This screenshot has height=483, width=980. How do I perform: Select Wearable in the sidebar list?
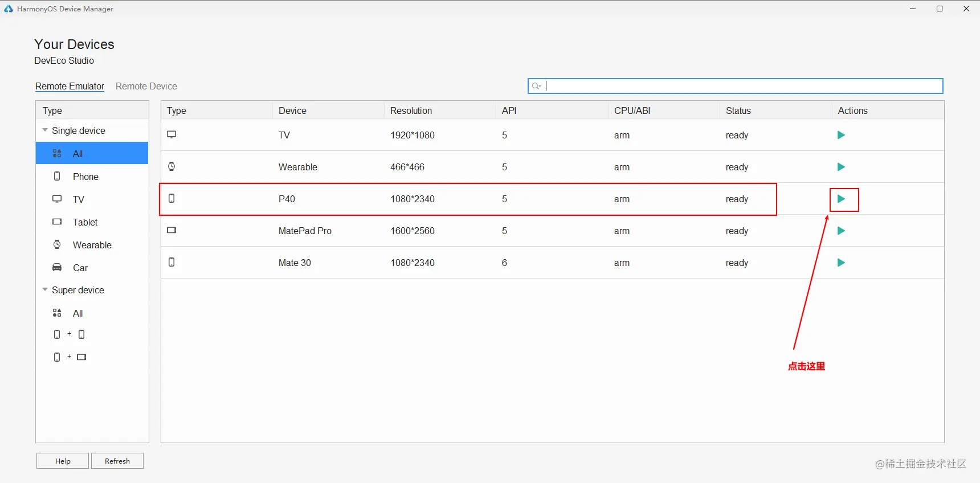coord(92,245)
